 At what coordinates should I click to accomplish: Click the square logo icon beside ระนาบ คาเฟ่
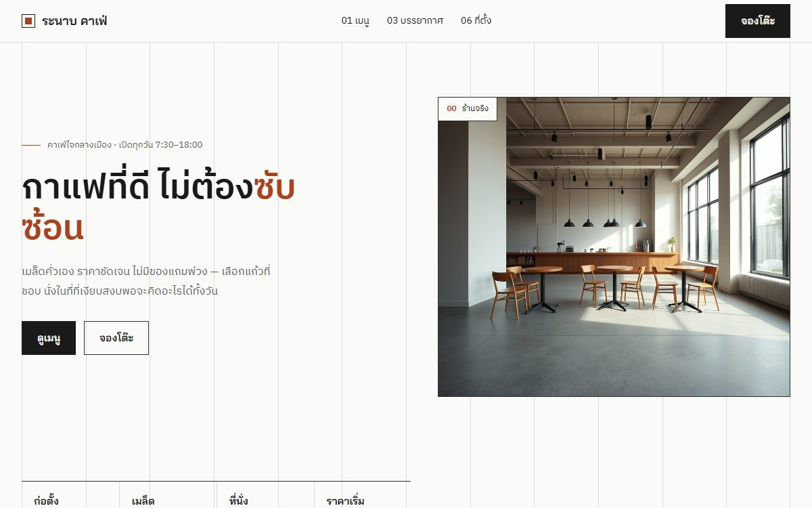(x=28, y=21)
